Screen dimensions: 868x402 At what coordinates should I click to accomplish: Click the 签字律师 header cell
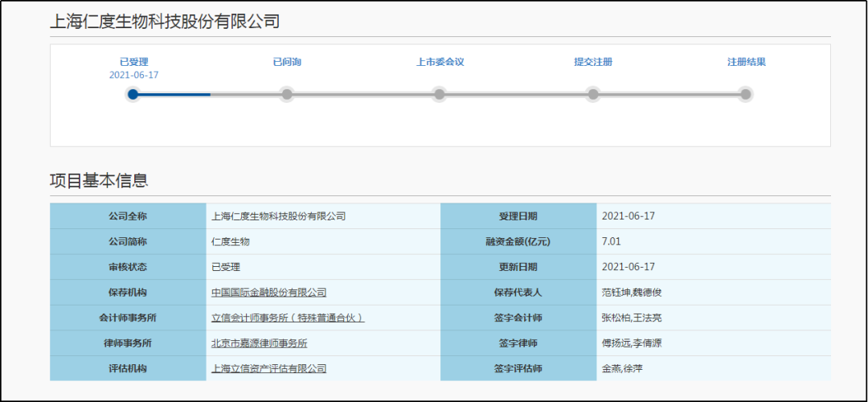(x=518, y=343)
